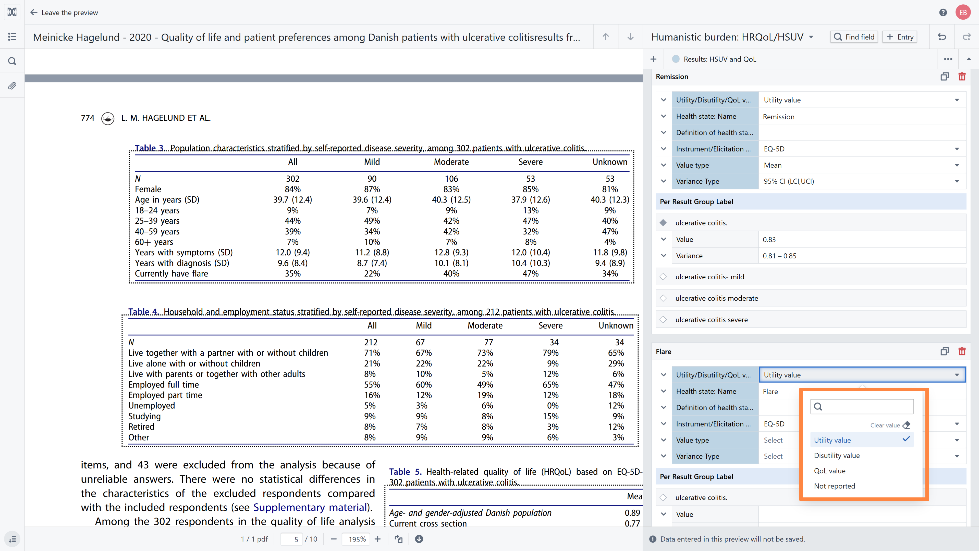Expand chevron beside Remission Health state: Name
980x551 pixels.
coord(664,116)
